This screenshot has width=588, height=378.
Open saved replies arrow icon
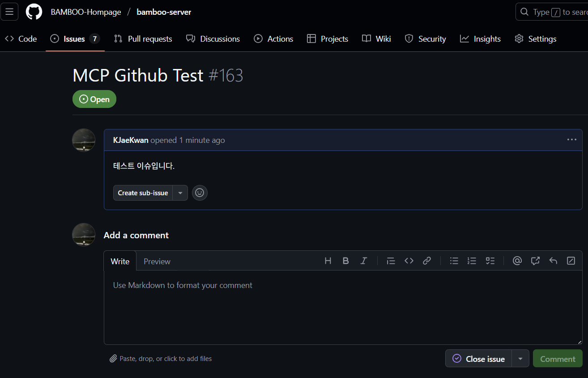[x=553, y=261]
